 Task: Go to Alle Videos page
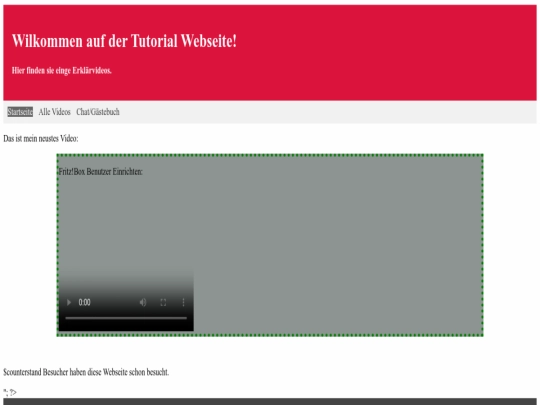pos(54,112)
